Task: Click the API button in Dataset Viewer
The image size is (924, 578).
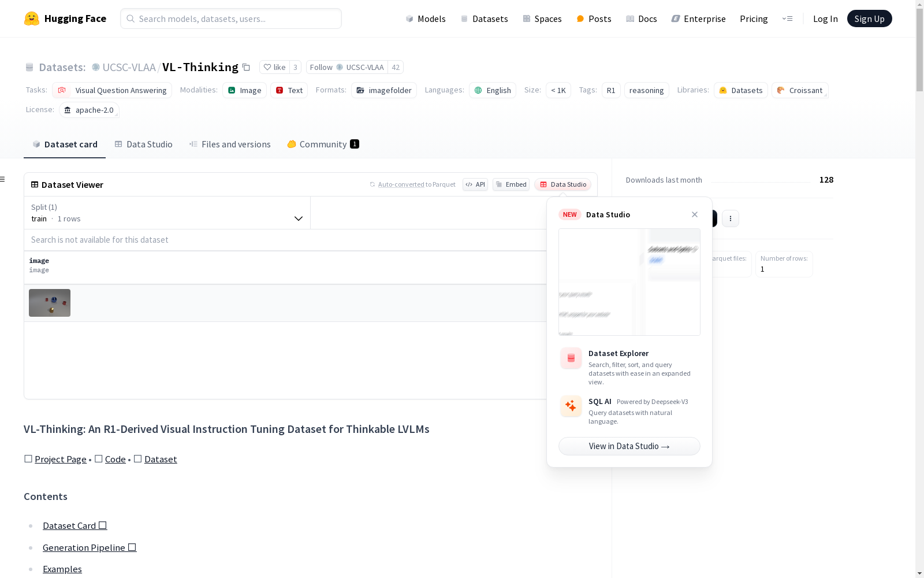Action: [475, 184]
